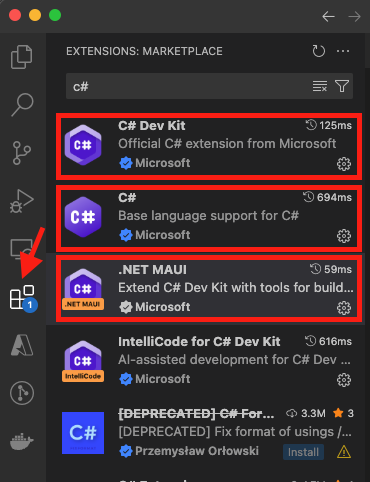370x482 pixels.
Task: Open the Explorer view in activity bar
Action: [22, 57]
